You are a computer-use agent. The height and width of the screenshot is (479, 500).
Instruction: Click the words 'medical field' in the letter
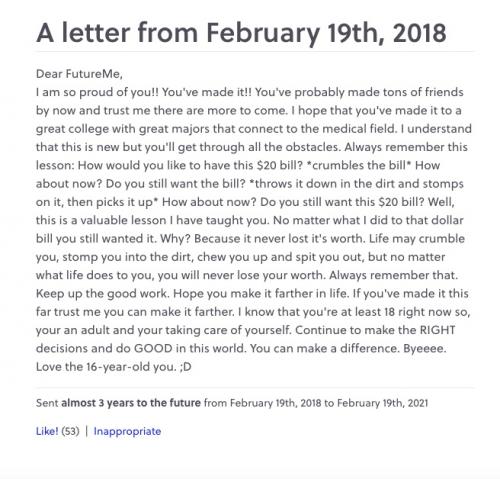pyautogui.click(x=357, y=129)
